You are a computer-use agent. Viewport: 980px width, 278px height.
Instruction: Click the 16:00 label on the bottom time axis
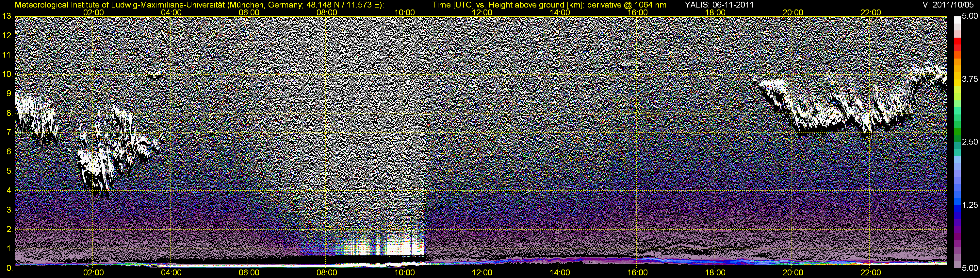(x=638, y=273)
